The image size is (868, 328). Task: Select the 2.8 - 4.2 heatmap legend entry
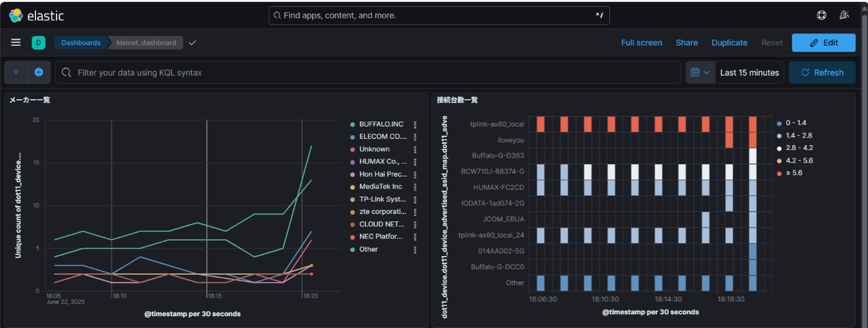pyautogui.click(x=799, y=148)
